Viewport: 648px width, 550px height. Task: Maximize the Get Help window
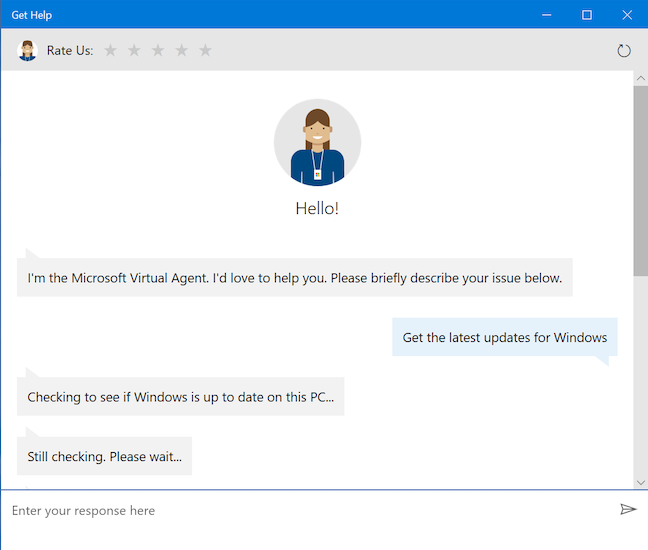pos(587,14)
